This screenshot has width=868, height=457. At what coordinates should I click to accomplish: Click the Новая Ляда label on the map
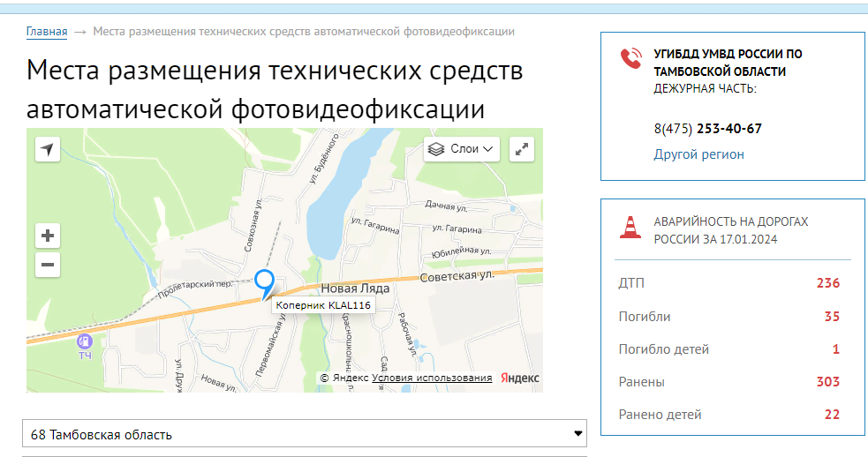click(355, 288)
